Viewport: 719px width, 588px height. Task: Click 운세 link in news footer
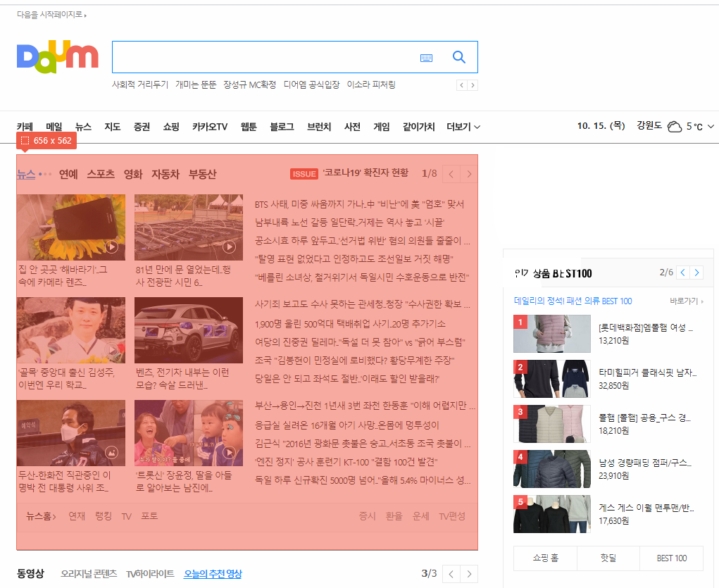point(420,516)
